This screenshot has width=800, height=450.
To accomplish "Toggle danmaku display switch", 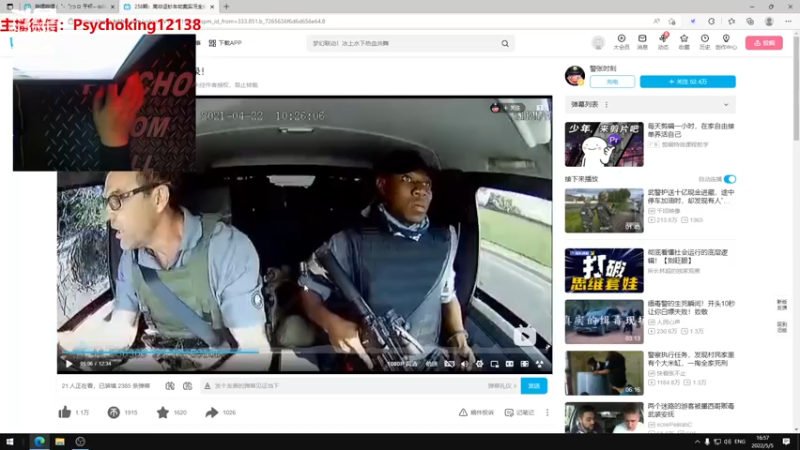I will coord(170,386).
